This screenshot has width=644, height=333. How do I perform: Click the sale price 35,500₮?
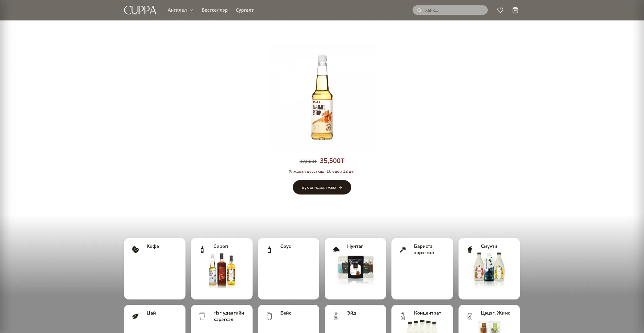pos(332,161)
